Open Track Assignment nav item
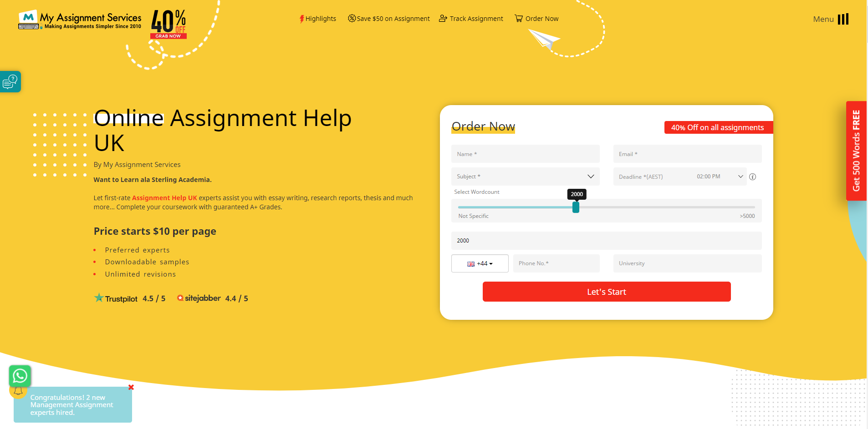This screenshot has width=868, height=429. [471, 19]
